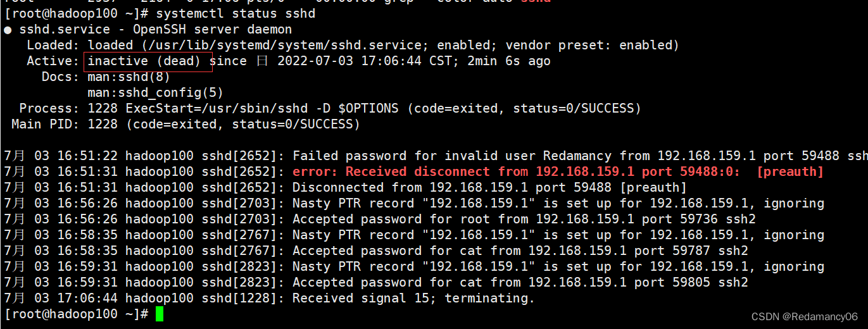Image resolution: width=868 pixels, height=329 pixels.
Task: Click the accepted cat login on port 59805
Action: click(x=520, y=283)
